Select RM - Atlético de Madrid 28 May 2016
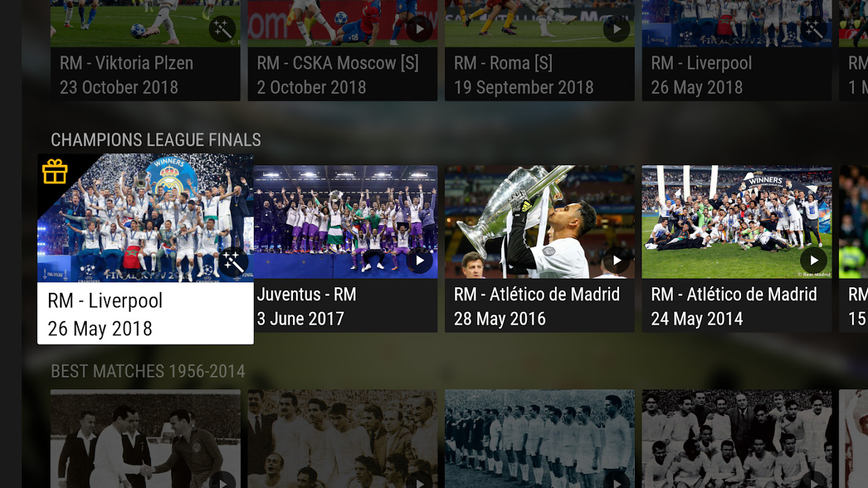Screen dimensions: 868x488 click(x=540, y=306)
